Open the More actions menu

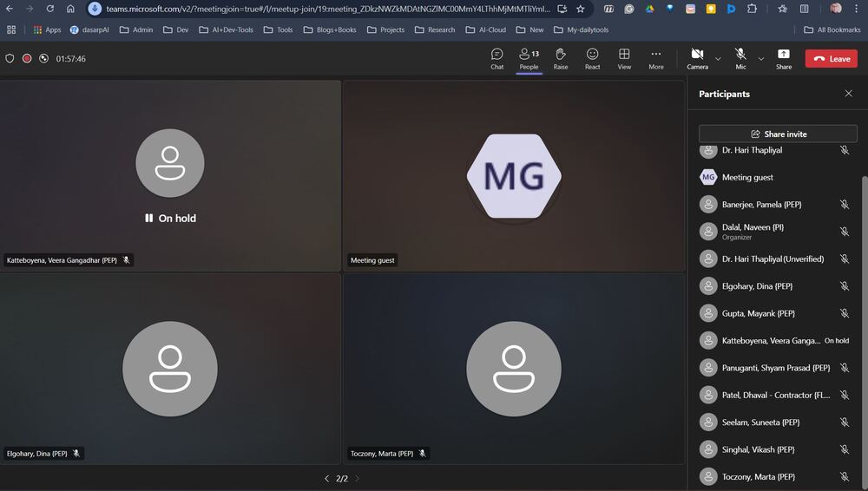656,59
